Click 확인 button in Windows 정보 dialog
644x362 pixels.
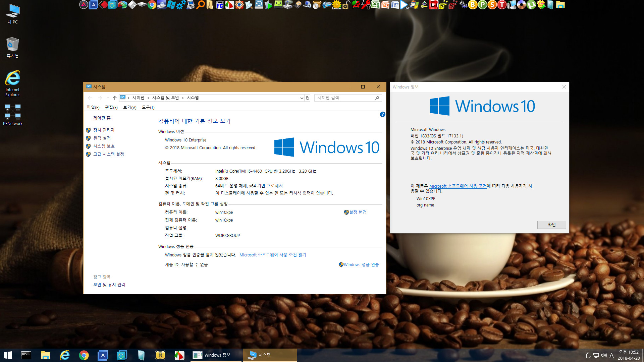[x=551, y=225]
